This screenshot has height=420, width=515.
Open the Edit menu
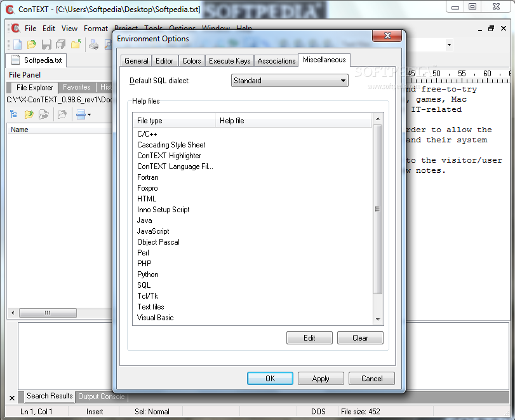click(49, 29)
